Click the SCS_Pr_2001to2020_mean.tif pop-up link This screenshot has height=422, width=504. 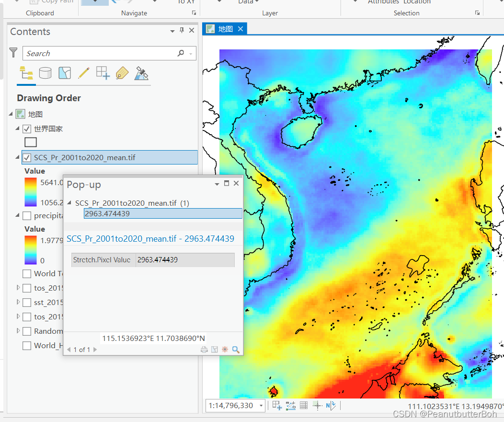click(x=151, y=238)
